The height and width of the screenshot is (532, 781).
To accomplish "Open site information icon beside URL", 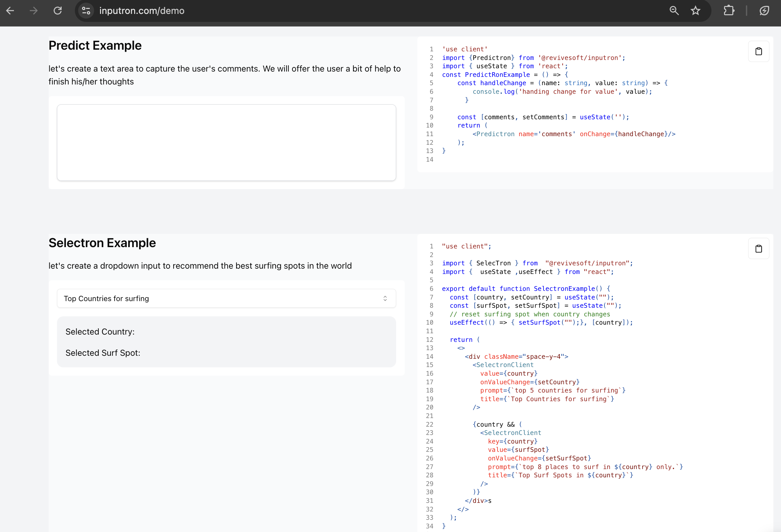I will [x=86, y=11].
